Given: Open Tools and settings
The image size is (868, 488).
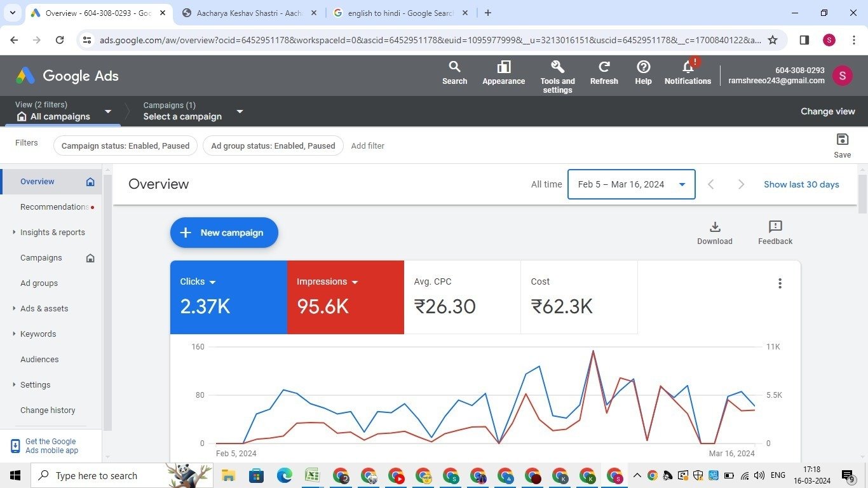Looking at the screenshot, I should pyautogui.click(x=557, y=67).
